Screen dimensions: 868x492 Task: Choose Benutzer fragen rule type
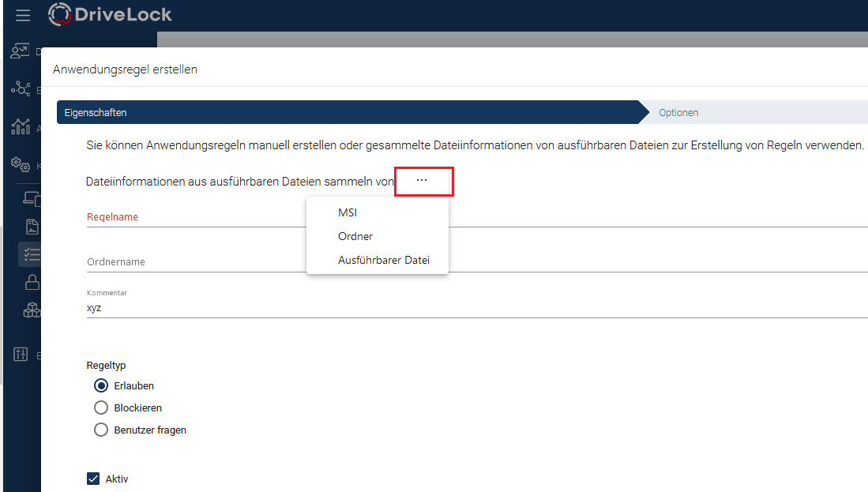101,430
